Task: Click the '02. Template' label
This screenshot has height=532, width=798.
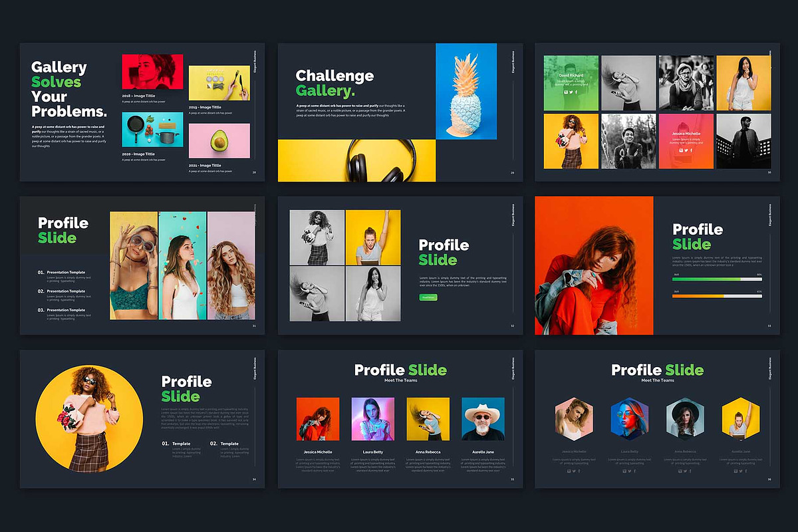Action: (224, 444)
